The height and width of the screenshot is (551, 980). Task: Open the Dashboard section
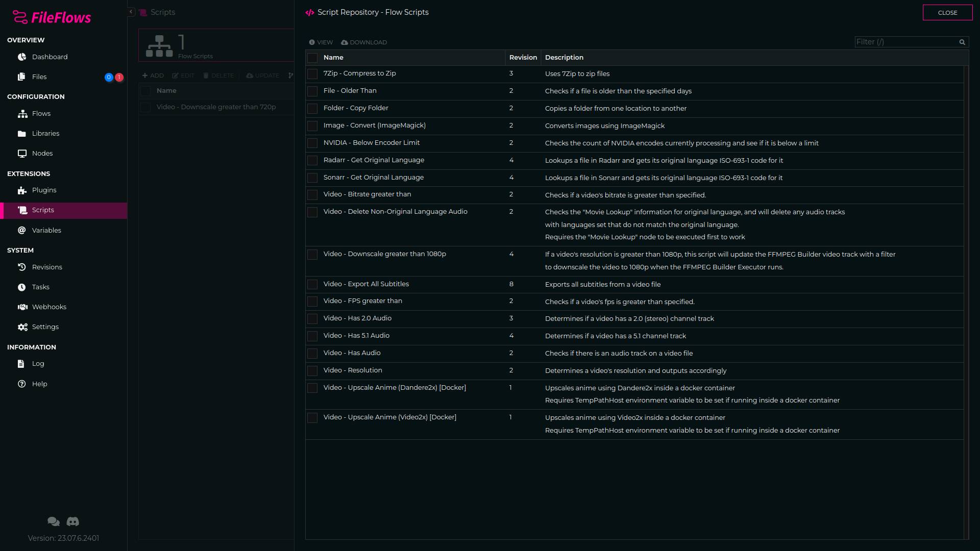click(x=49, y=57)
